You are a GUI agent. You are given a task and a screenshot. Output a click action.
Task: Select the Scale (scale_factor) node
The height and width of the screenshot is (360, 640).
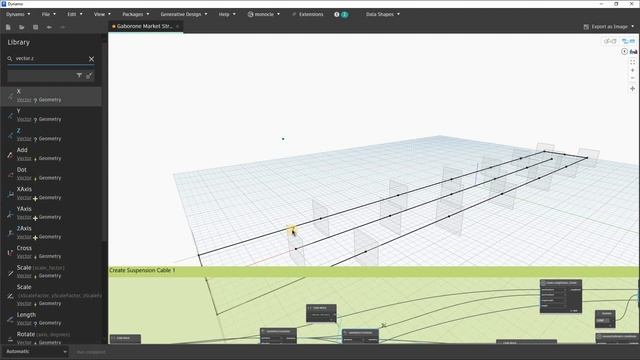tap(51, 272)
